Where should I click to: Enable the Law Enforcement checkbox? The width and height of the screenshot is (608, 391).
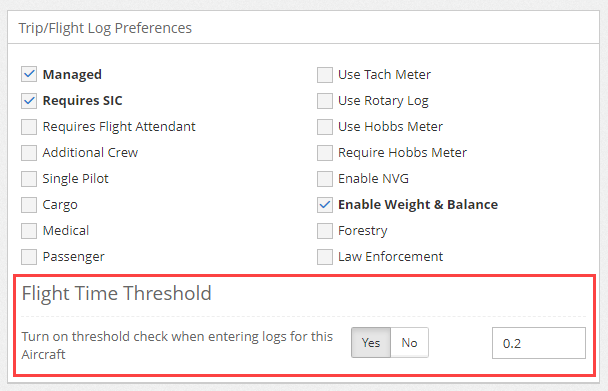tap(325, 256)
